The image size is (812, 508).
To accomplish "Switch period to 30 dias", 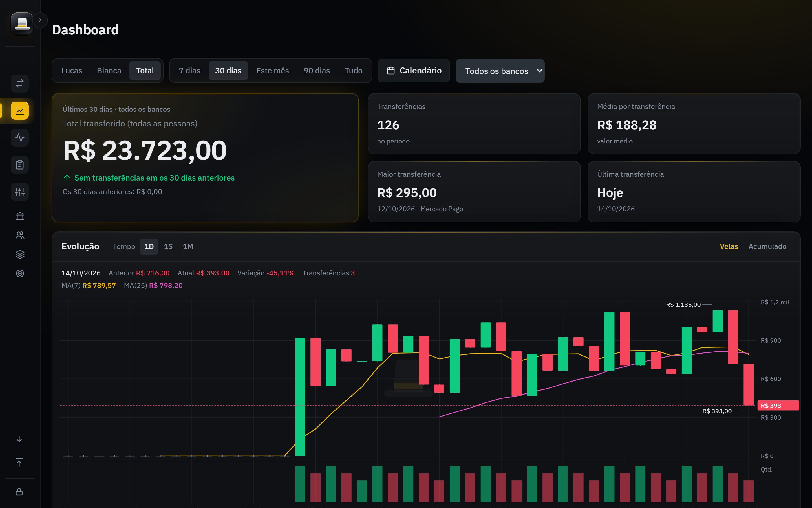I will coord(228,71).
